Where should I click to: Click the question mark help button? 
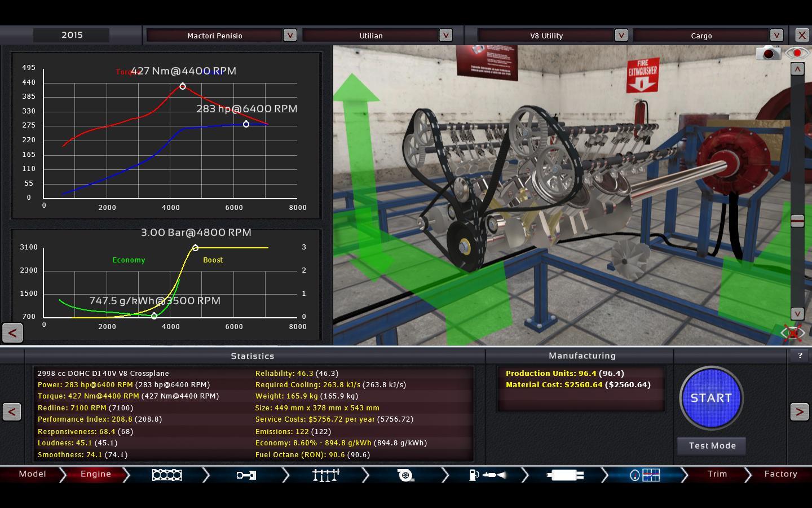(x=800, y=356)
